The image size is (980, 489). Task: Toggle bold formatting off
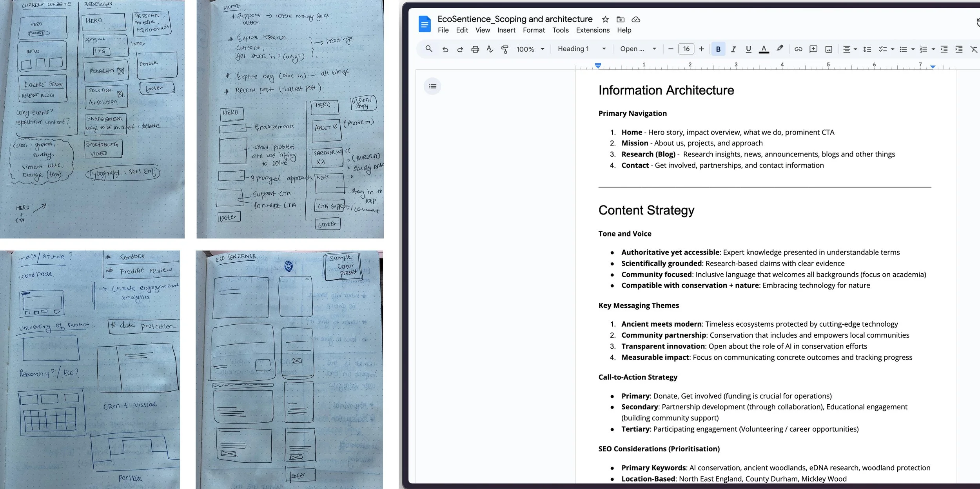click(x=718, y=49)
